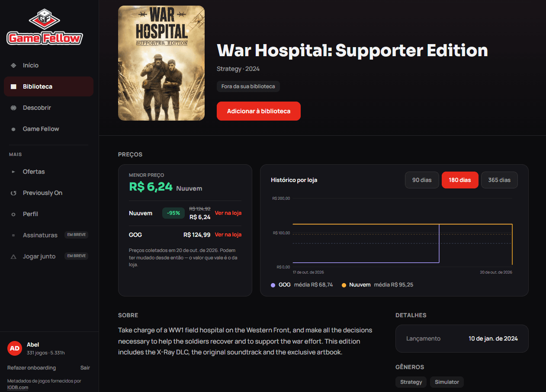546x392 pixels.
Task: Click Sair to log out
Action: pos(85,368)
